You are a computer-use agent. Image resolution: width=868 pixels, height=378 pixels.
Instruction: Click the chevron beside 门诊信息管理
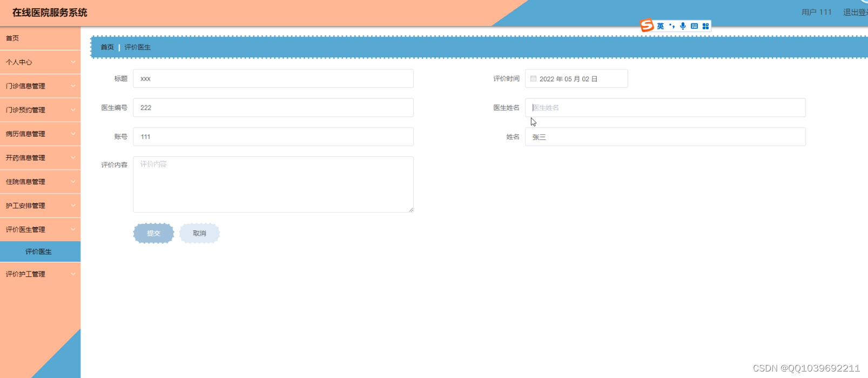click(x=73, y=86)
